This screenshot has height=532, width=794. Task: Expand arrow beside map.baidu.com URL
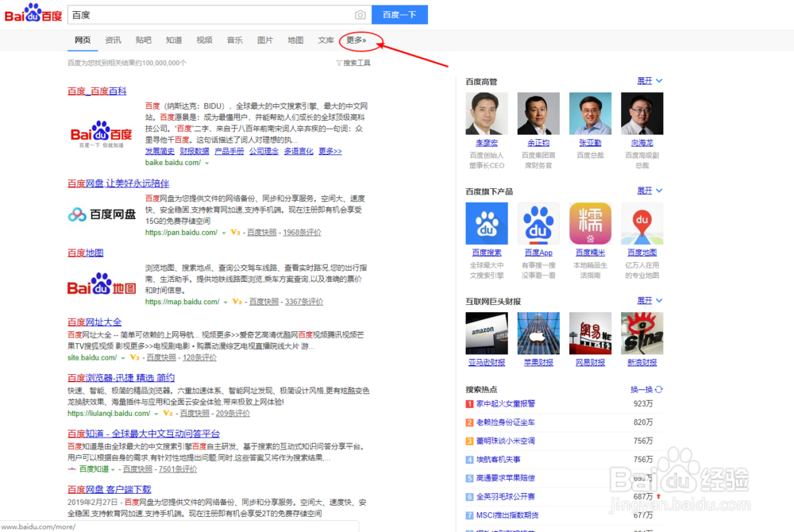pos(225,303)
